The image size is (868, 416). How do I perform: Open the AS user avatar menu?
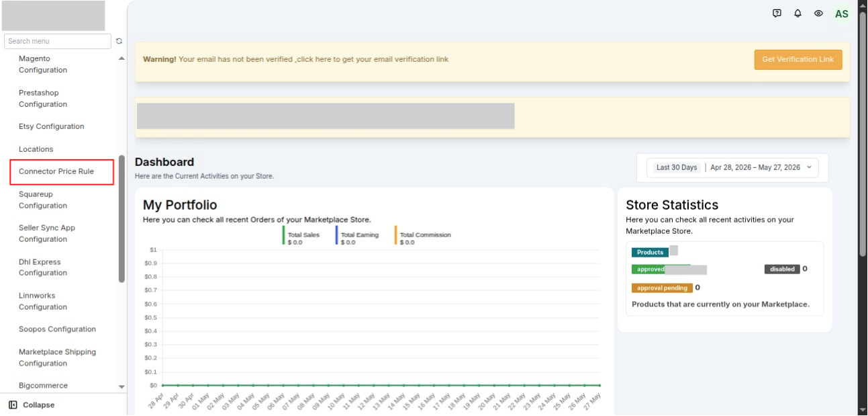coord(841,13)
